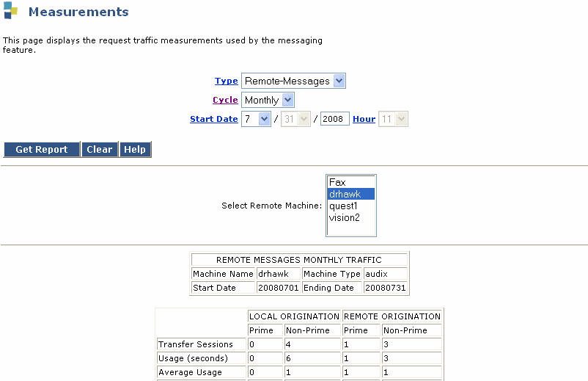Click the Measurements page heading
The image size is (588, 381).
tap(78, 12)
